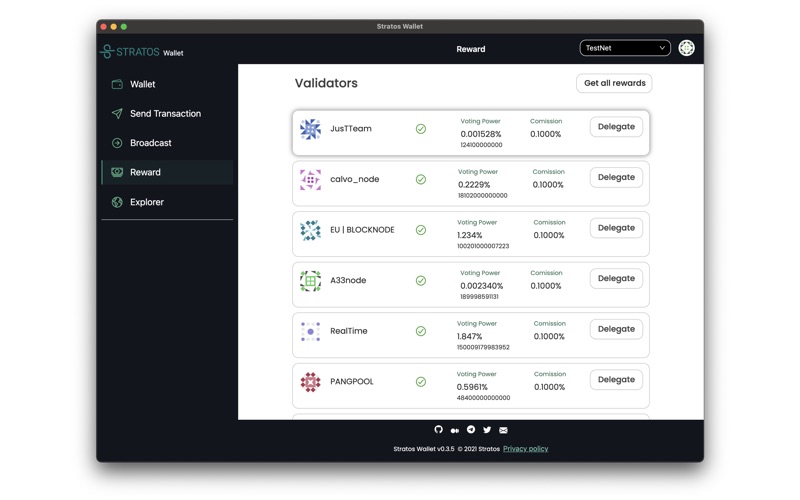
Task: Click the green check icon for RealTime
Action: pyautogui.click(x=420, y=331)
